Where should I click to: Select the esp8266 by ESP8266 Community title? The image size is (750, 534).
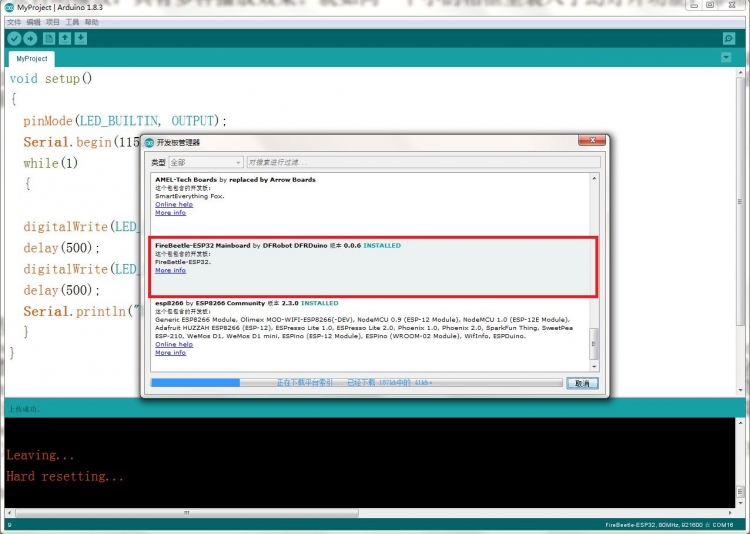point(210,303)
